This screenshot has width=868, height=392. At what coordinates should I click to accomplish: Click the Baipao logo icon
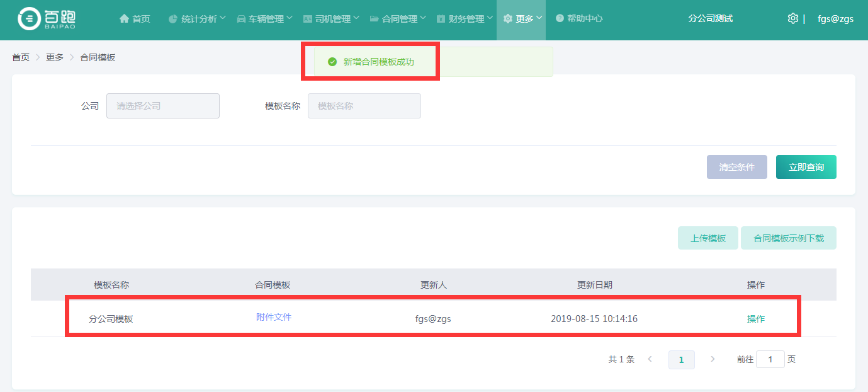(x=29, y=19)
